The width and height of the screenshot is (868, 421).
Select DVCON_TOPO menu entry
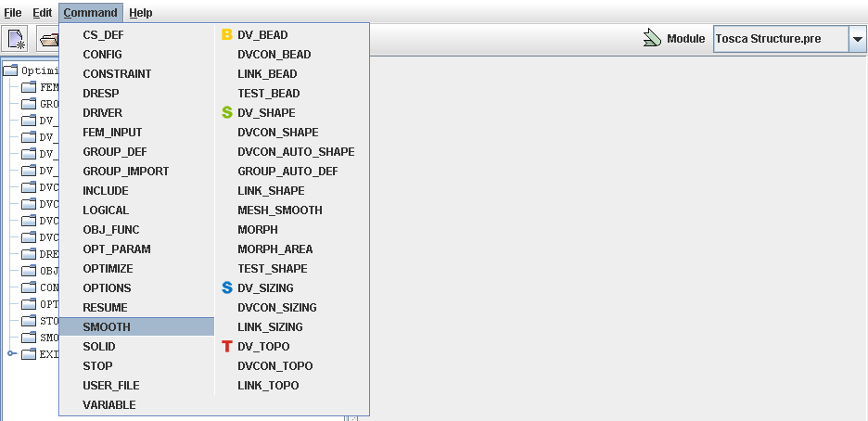(275, 366)
